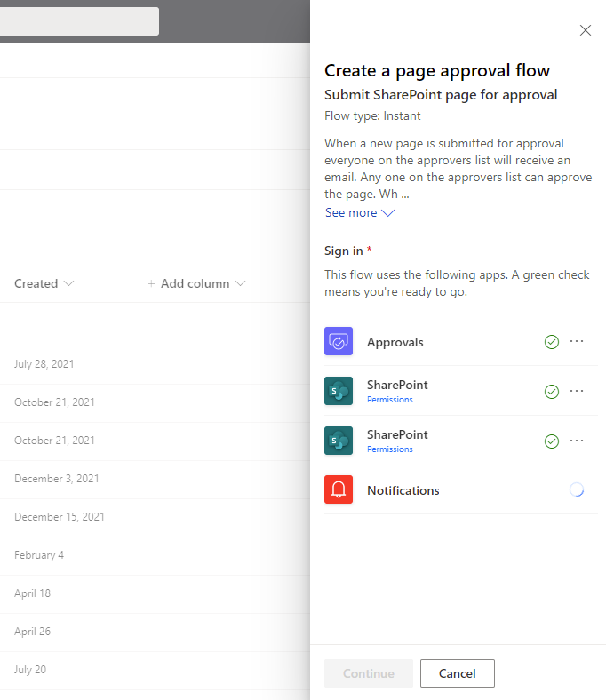Open more options for first SharePoint connection
The image size is (606, 700).
pos(577,391)
